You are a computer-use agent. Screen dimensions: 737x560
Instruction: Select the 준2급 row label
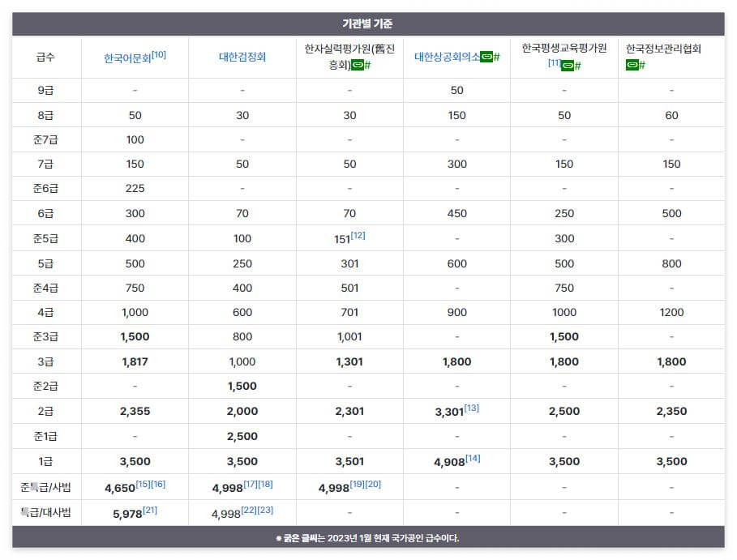click(45, 387)
